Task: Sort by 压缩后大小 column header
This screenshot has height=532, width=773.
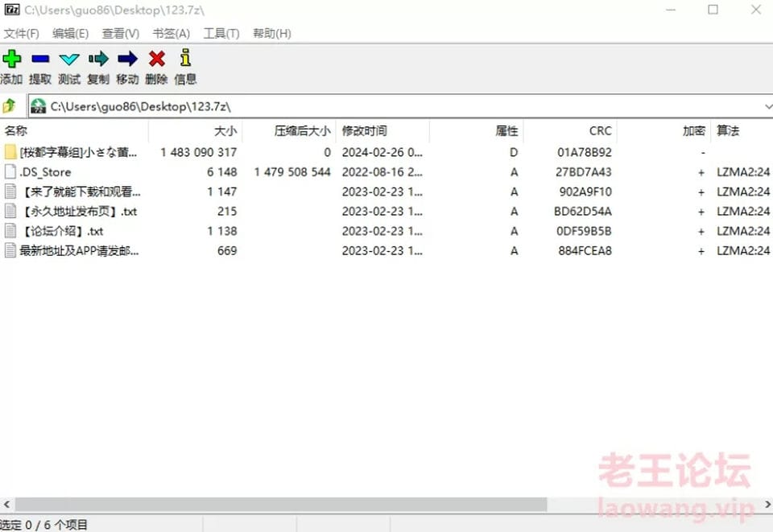Action: (288, 130)
